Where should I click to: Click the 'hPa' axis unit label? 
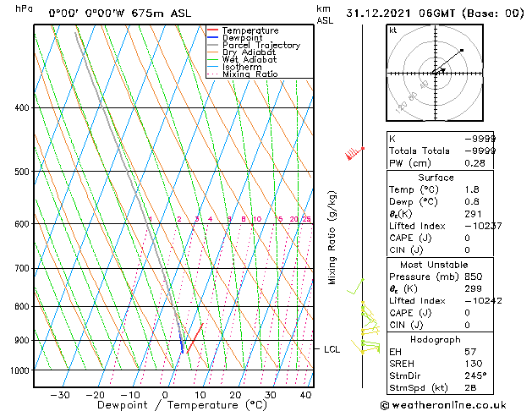pyautogui.click(x=24, y=8)
